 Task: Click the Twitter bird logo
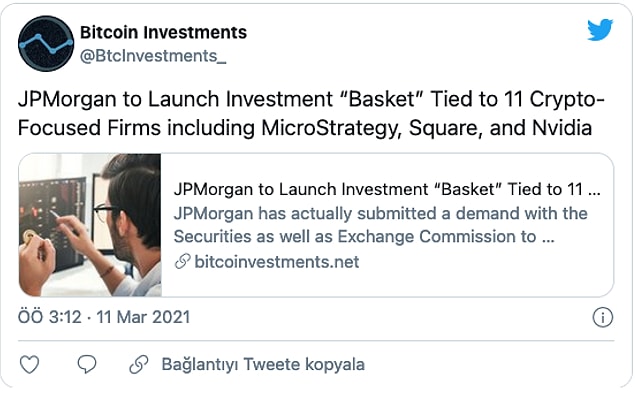pyautogui.click(x=600, y=30)
